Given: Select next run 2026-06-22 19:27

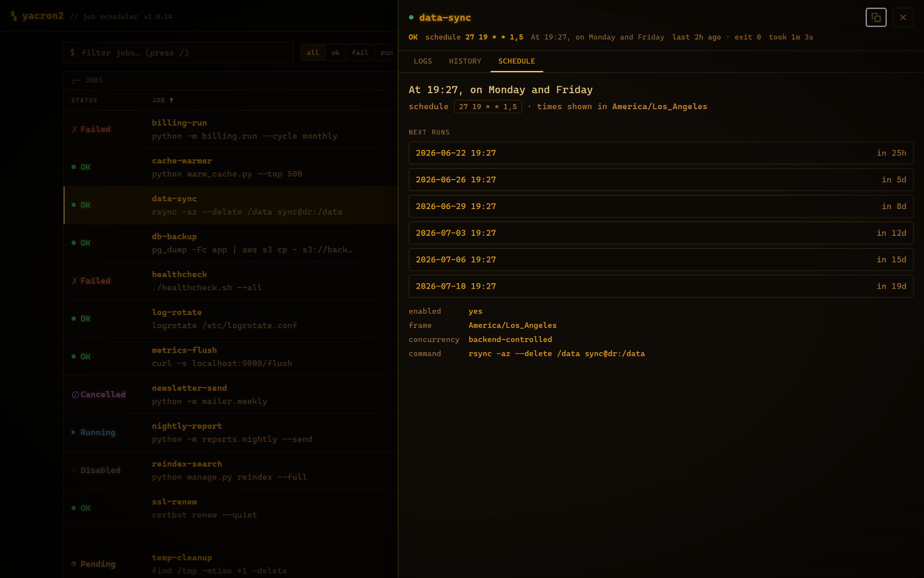Looking at the screenshot, I should (661, 153).
